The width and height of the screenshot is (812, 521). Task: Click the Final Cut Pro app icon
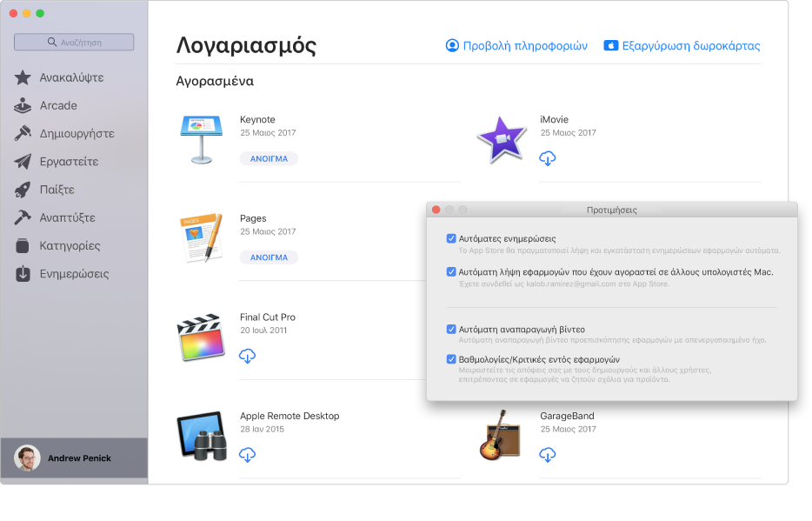pos(202,337)
